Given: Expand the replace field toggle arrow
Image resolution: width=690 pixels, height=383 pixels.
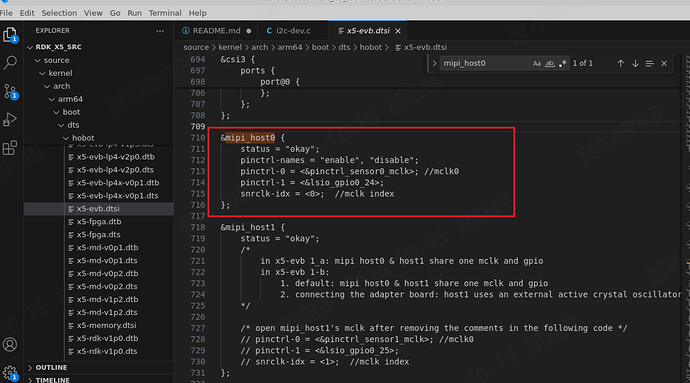Looking at the screenshot, I should pyautogui.click(x=434, y=63).
